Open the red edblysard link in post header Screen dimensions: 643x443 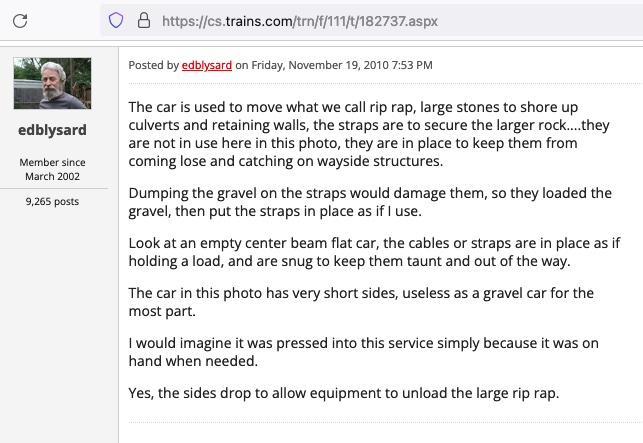[207, 65]
